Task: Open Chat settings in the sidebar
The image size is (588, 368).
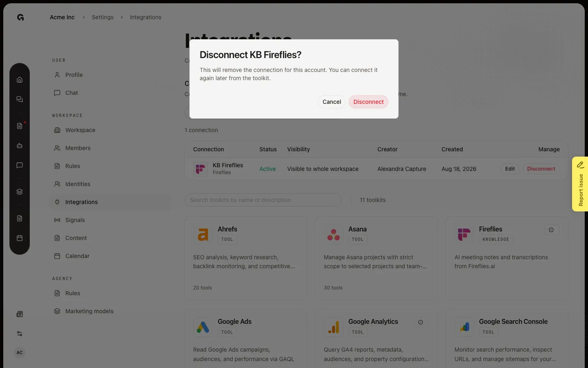Action: click(x=110, y=93)
